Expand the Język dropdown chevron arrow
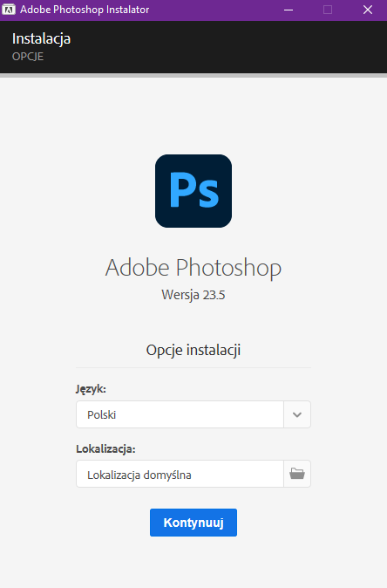The height and width of the screenshot is (588, 387). (x=297, y=414)
